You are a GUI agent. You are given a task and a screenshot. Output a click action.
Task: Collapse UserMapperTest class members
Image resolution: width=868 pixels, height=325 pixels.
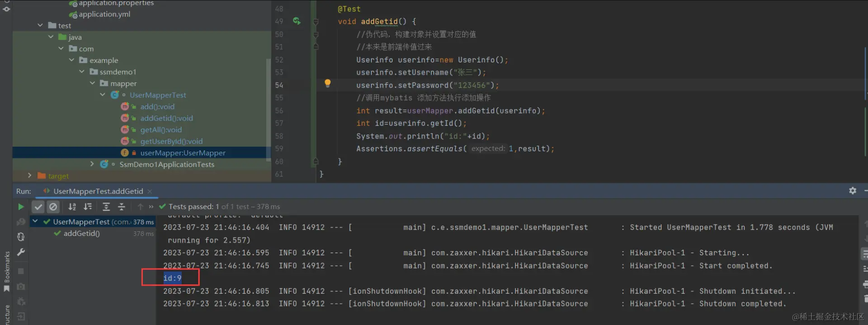[103, 95]
